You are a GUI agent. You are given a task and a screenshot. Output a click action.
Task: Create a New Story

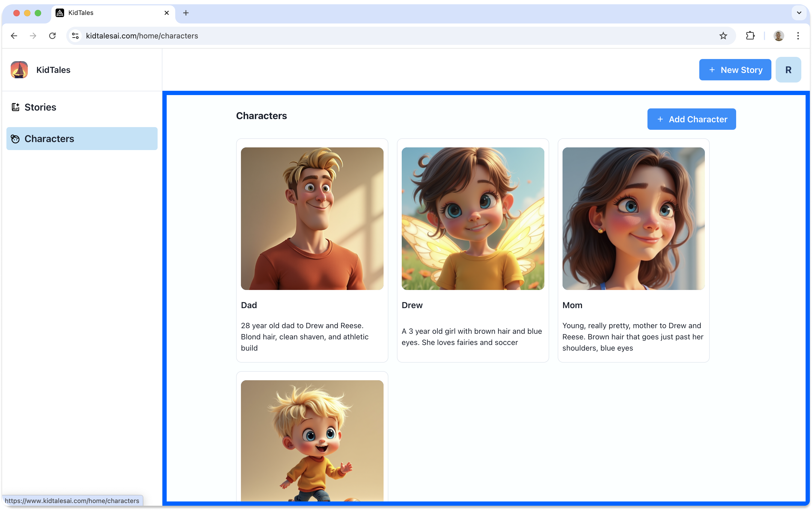(x=735, y=70)
